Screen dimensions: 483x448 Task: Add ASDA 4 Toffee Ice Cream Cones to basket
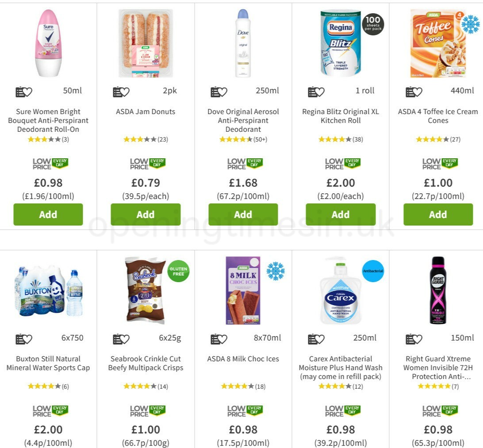tap(438, 214)
